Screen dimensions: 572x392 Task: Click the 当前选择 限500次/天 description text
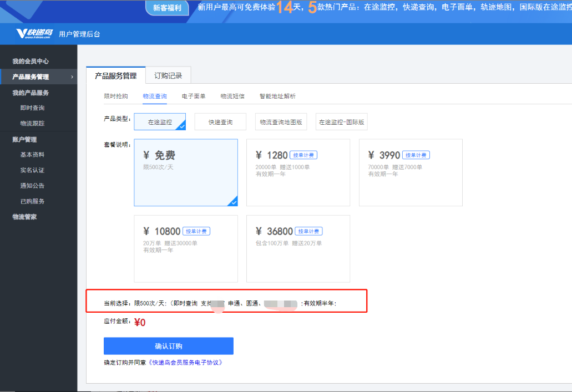click(220, 303)
